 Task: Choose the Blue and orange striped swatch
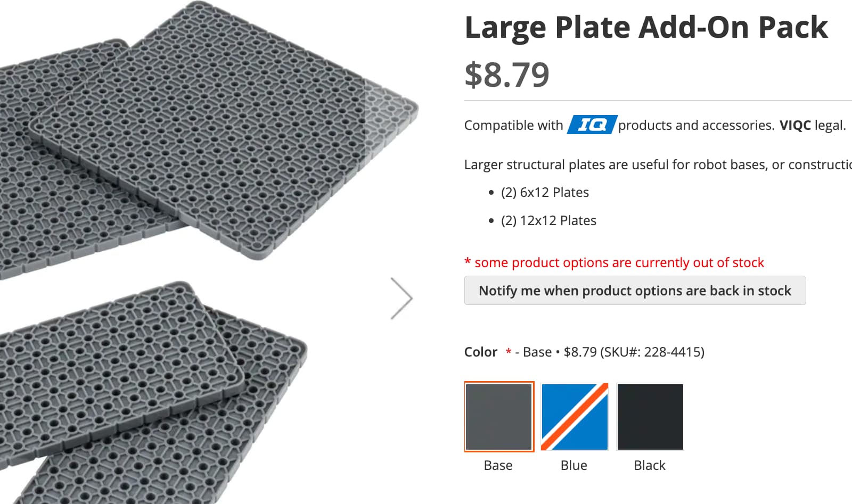point(575,417)
